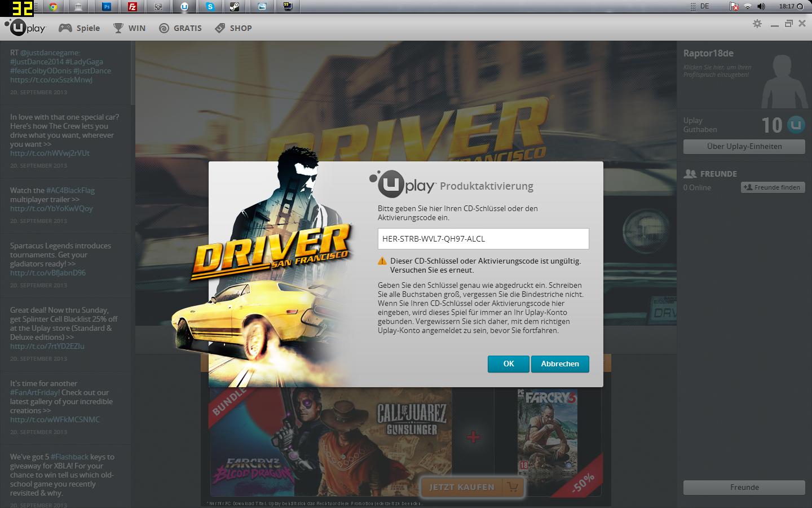
Task: Open the YbYoKwVQoy trailer link
Action: tap(51, 208)
